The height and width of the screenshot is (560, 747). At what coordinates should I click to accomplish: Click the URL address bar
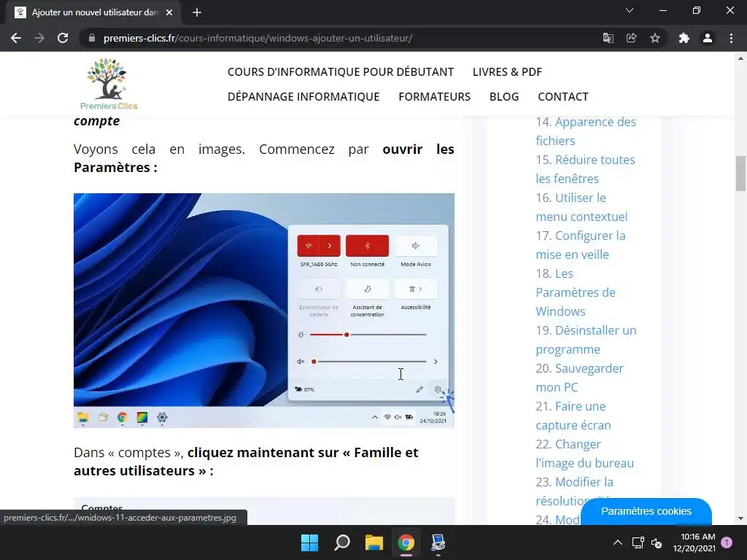coord(343,38)
